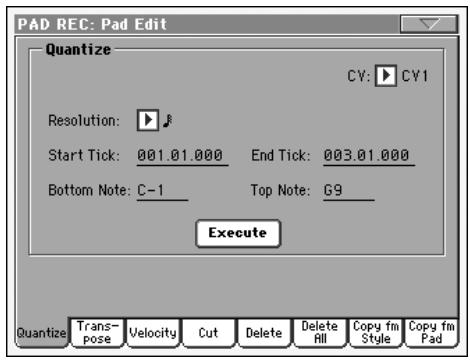Switch to the Velocity tab

tap(153, 333)
